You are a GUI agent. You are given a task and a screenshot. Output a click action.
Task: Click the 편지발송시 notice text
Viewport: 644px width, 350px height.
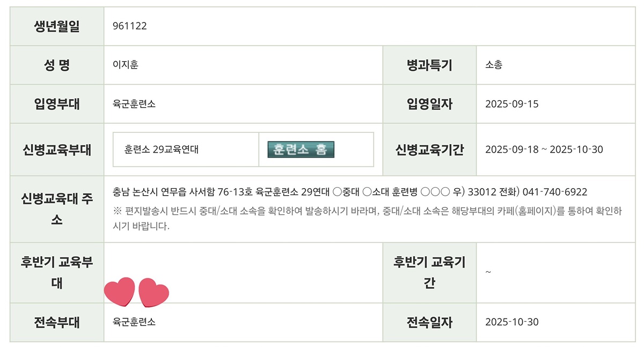coord(367,219)
